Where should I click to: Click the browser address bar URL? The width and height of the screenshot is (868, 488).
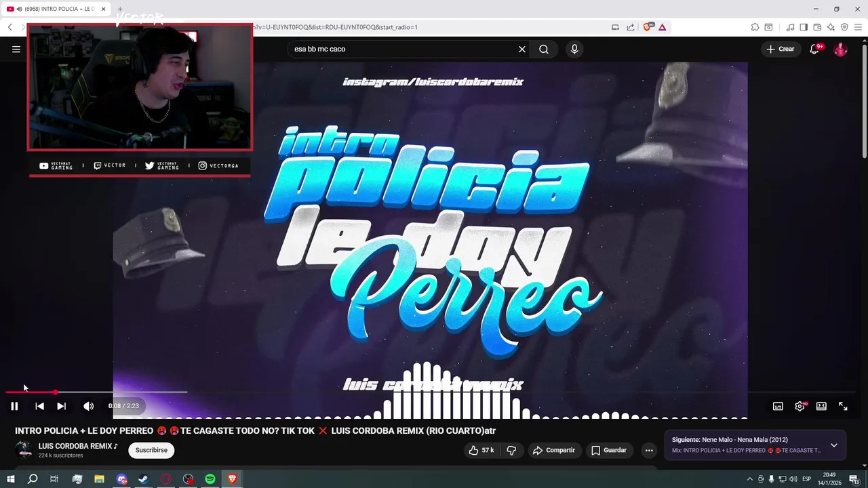pyautogui.click(x=336, y=27)
